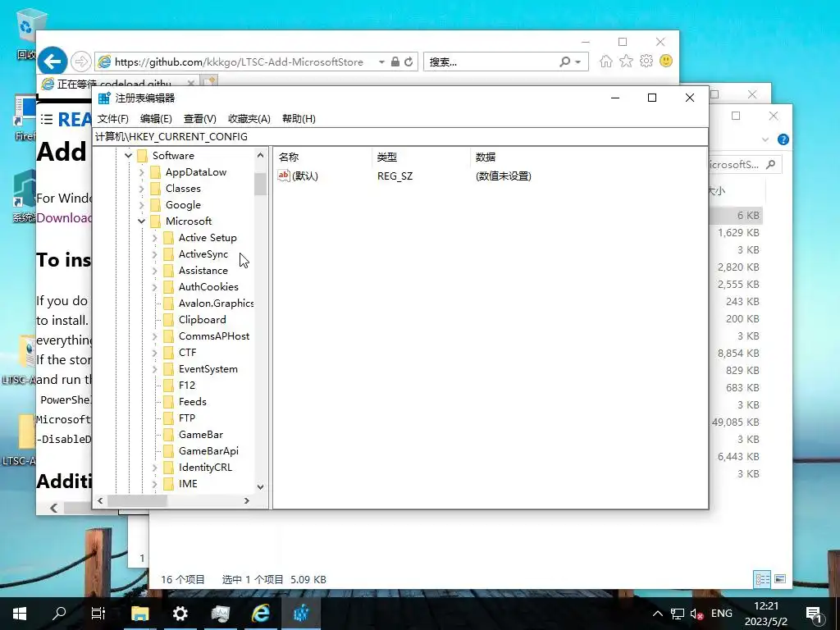The image size is (840, 630).
Task: Select the F12 registry key
Action: pos(187,386)
